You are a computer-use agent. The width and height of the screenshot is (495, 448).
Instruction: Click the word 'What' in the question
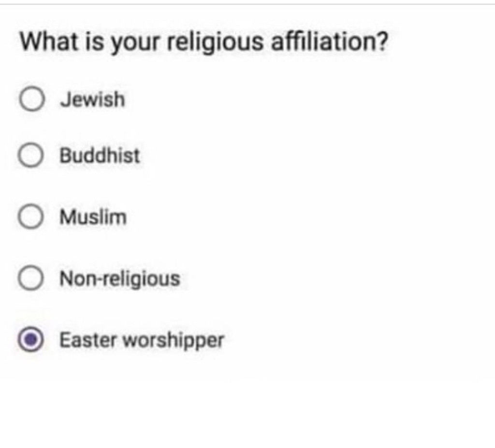click(x=49, y=42)
